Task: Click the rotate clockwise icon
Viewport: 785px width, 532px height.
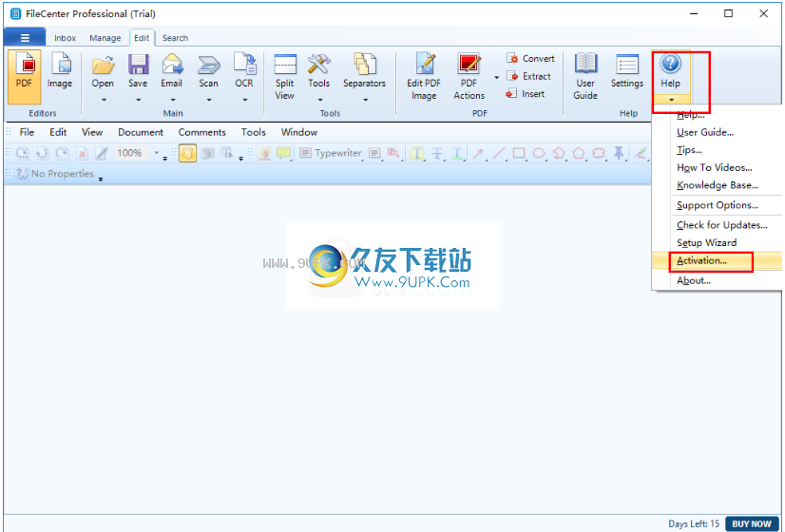Action: [x=62, y=153]
